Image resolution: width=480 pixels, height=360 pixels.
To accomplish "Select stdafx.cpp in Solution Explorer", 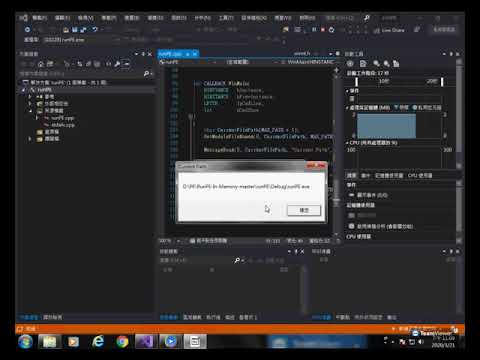I will tap(63, 125).
